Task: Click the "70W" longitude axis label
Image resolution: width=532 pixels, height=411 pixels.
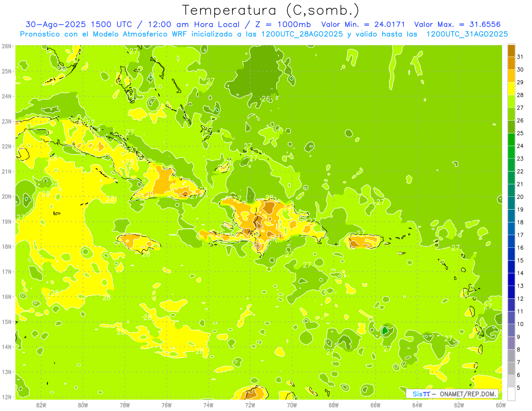Action: [292, 405]
